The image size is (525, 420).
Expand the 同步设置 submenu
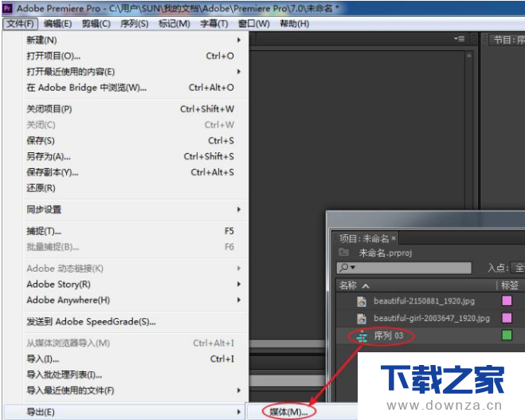[134, 210]
